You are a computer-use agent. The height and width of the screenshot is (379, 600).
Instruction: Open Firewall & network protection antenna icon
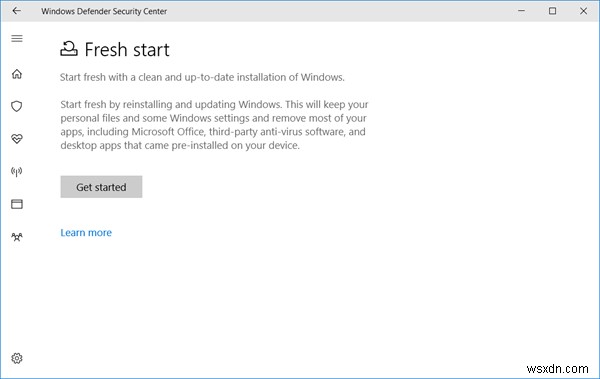tap(16, 172)
